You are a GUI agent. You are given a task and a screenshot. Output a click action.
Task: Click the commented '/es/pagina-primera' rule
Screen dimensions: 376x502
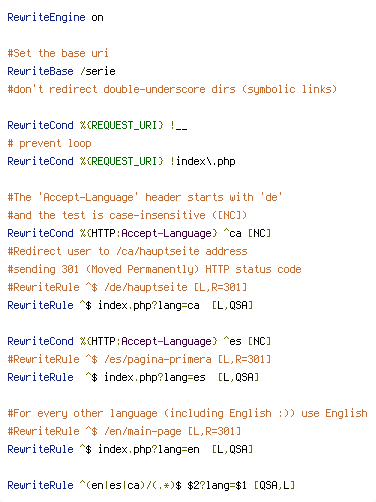[139, 359]
